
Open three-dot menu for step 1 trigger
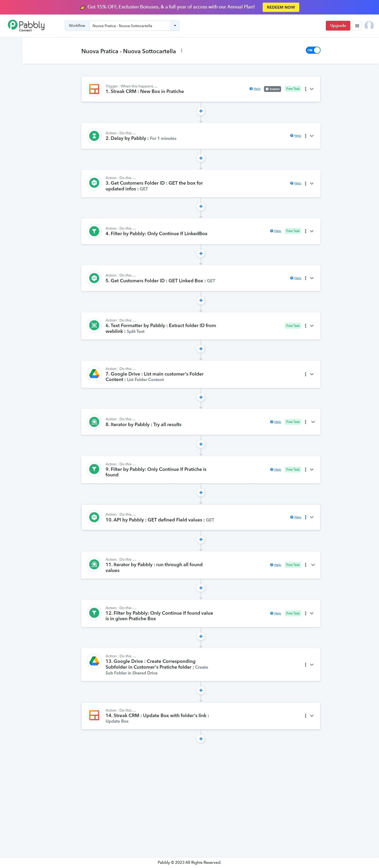306,89
